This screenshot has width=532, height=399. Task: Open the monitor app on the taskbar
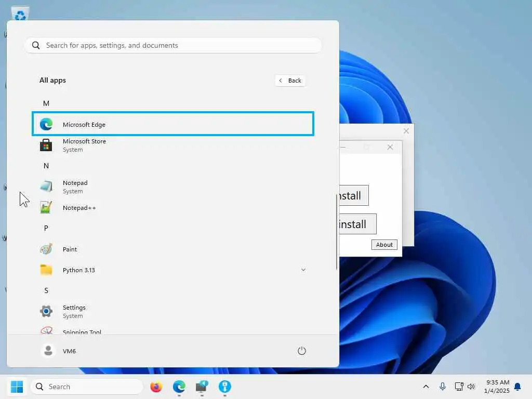click(x=202, y=387)
